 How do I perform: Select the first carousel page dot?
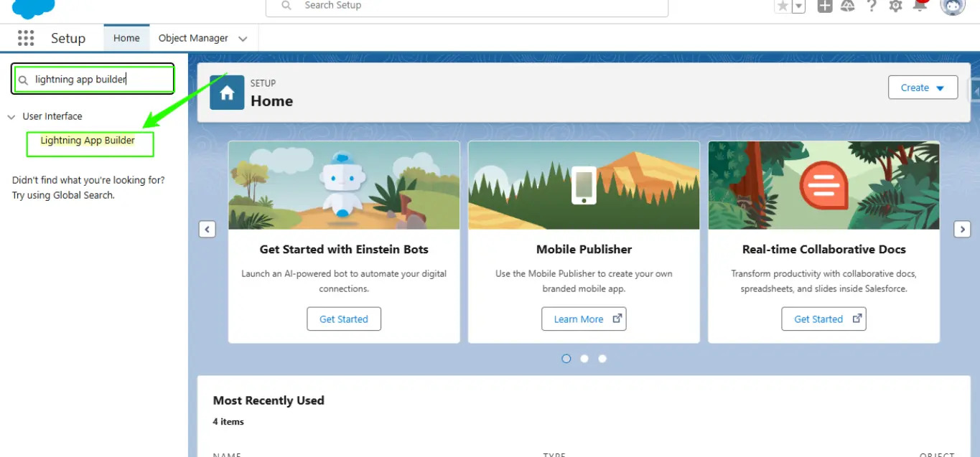pyautogui.click(x=566, y=359)
